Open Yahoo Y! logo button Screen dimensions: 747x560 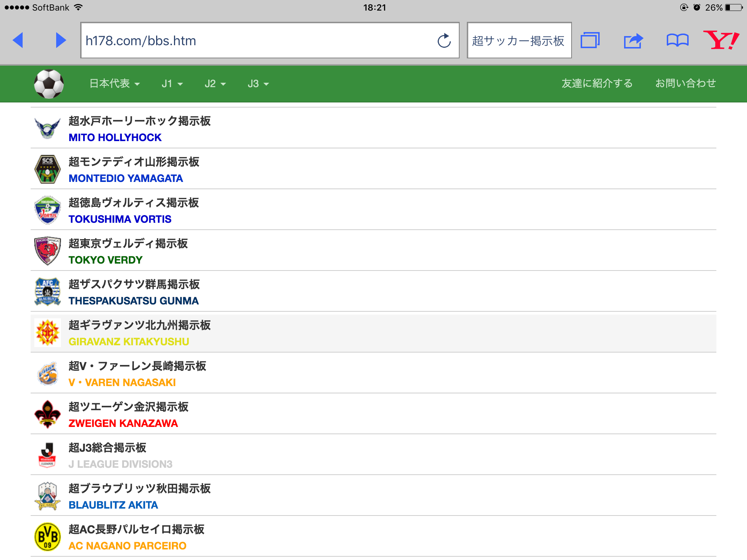pos(721,40)
